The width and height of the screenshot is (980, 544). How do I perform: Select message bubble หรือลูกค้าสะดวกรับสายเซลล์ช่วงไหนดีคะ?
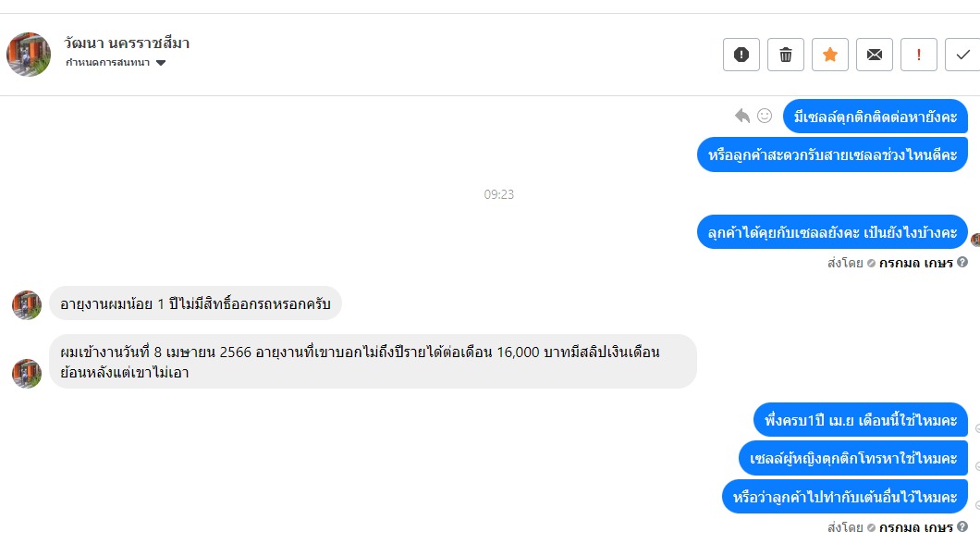tap(832, 155)
